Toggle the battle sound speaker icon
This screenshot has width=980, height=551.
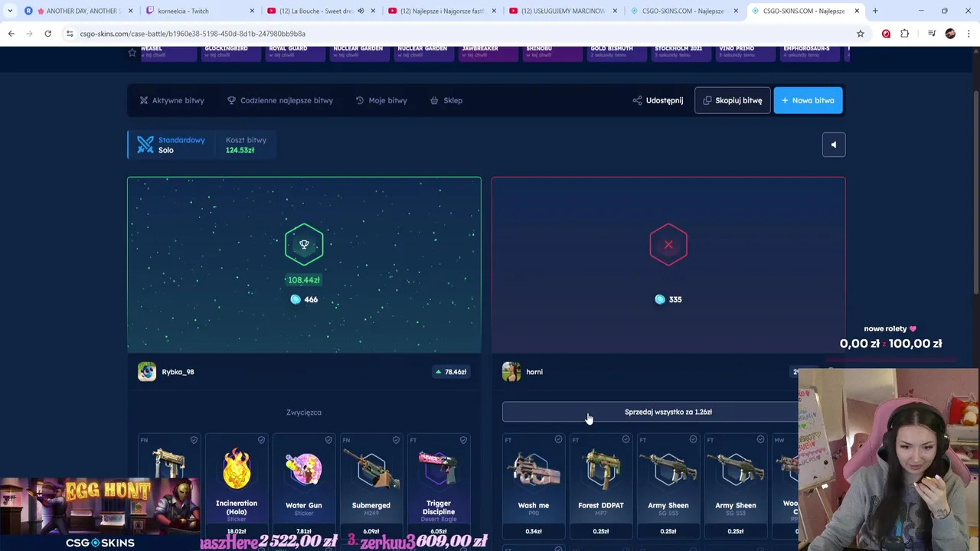pyautogui.click(x=834, y=145)
